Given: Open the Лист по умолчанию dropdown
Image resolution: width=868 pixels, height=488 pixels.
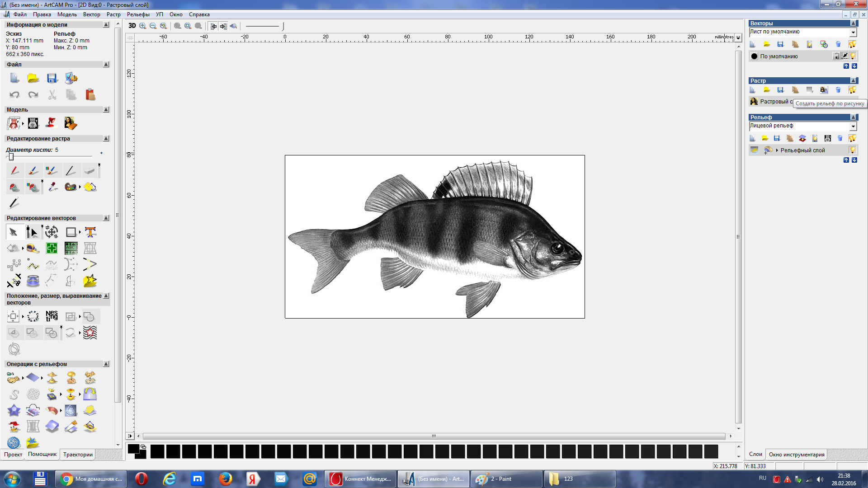Looking at the screenshot, I should [853, 32].
